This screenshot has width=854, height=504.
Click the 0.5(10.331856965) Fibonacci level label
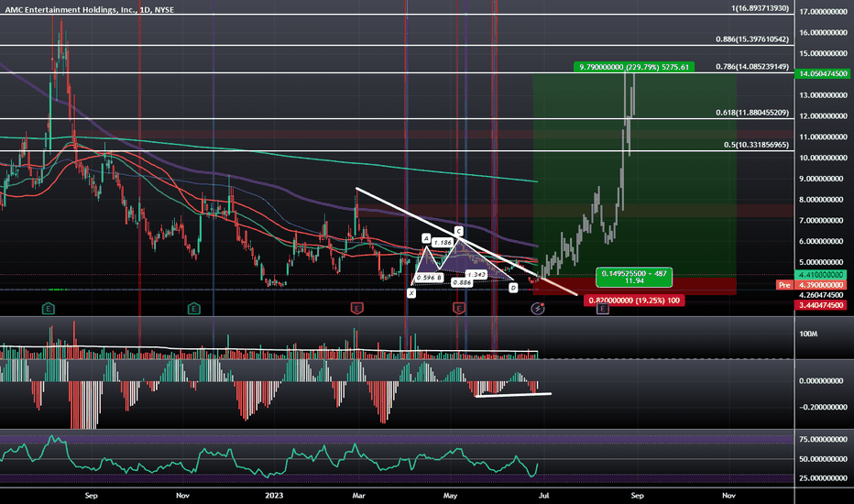(x=756, y=145)
